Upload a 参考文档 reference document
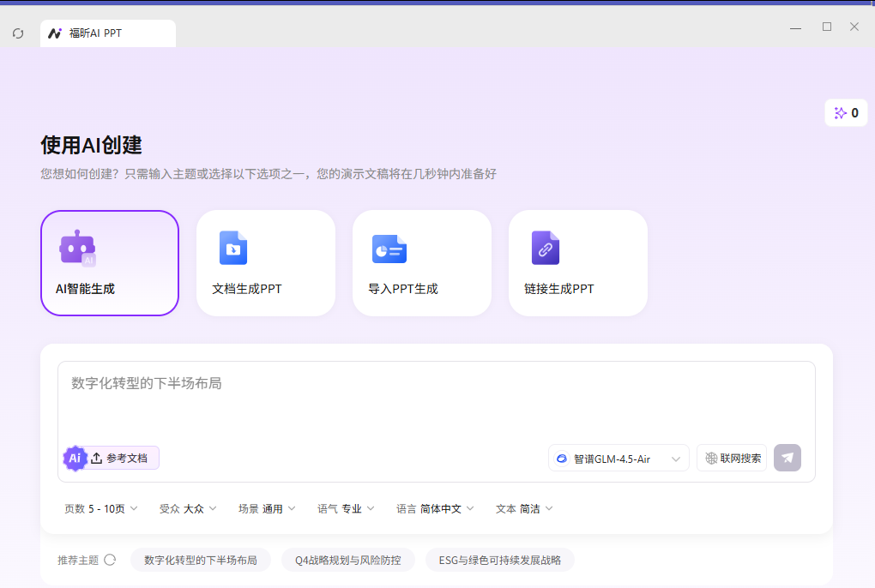The height and width of the screenshot is (588, 875). tap(119, 458)
